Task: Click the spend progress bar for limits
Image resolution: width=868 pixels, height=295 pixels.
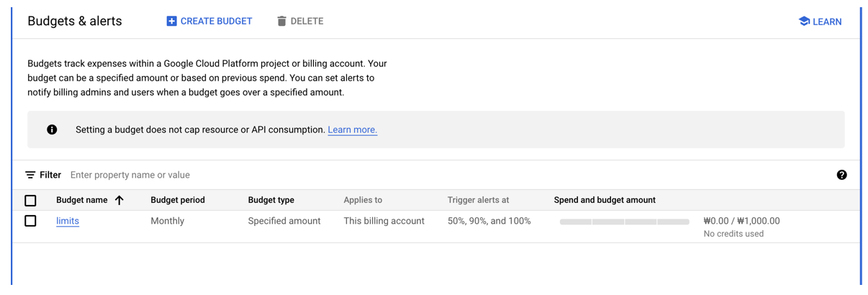Action: click(x=625, y=222)
